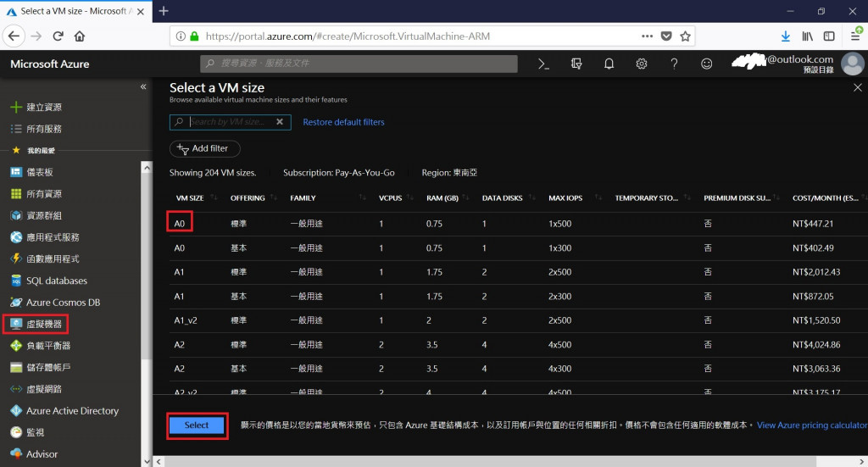
Task: Open the page actions three-dot menu
Action: [647, 36]
